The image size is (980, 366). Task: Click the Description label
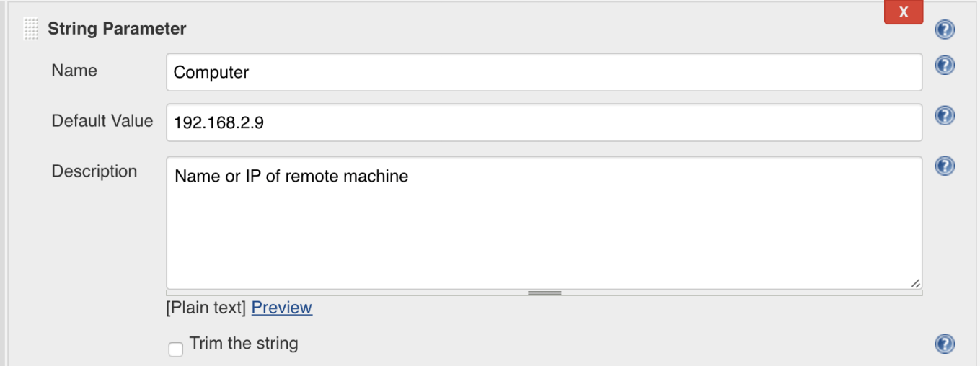(94, 171)
